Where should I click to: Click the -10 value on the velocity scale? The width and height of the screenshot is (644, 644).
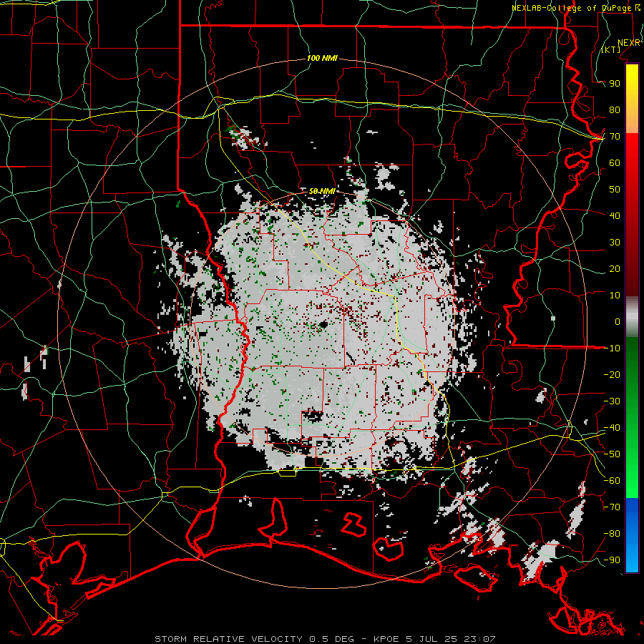click(x=612, y=348)
